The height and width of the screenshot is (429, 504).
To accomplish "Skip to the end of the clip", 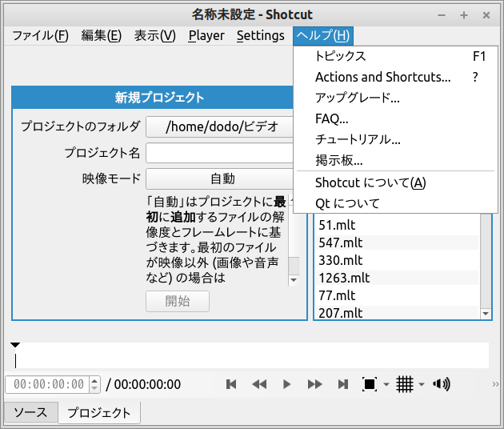I will pos(343,384).
